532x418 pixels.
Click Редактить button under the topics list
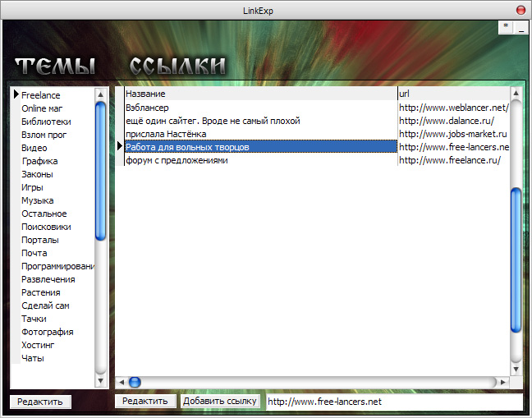pyautogui.click(x=40, y=402)
